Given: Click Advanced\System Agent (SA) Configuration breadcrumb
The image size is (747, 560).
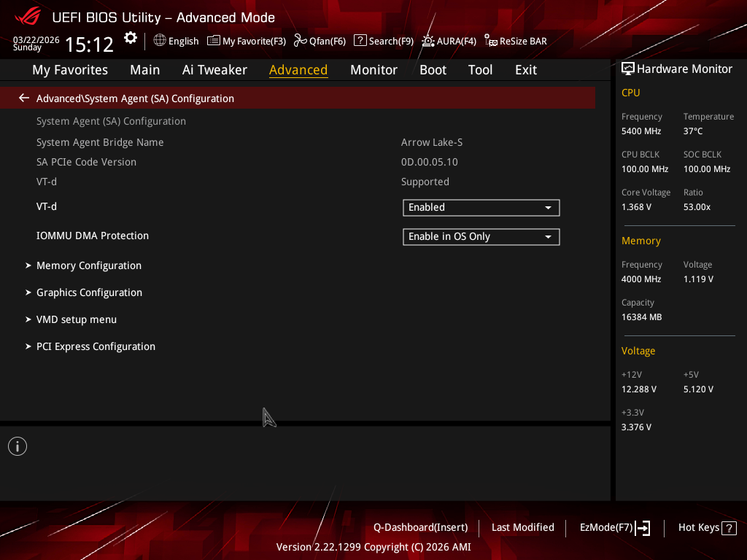Looking at the screenshot, I should (x=135, y=98).
